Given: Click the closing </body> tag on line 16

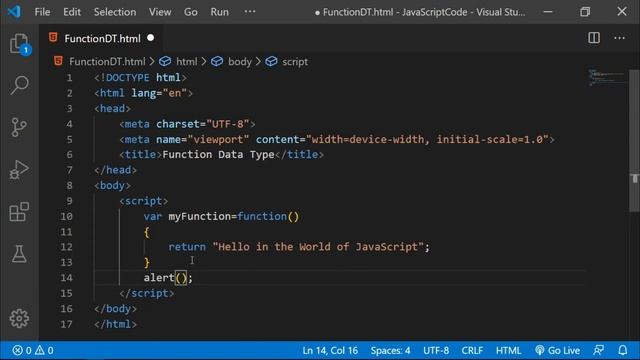Looking at the screenshot, I should (x=116, y=309).
